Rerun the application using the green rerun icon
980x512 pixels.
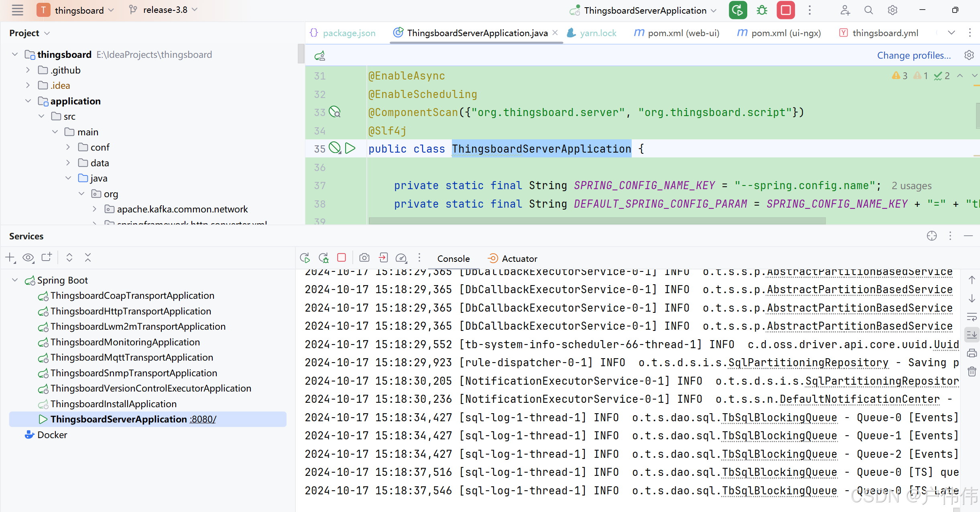[738, 10]
